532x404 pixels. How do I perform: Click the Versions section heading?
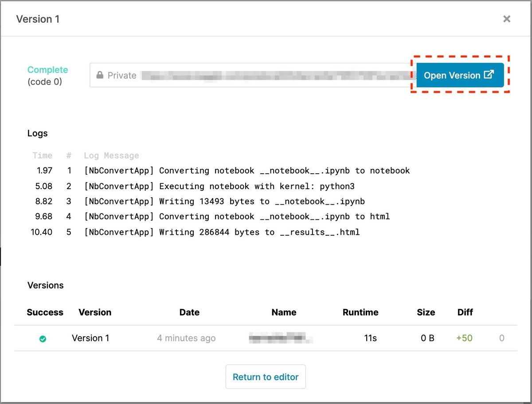pos(45,285)
